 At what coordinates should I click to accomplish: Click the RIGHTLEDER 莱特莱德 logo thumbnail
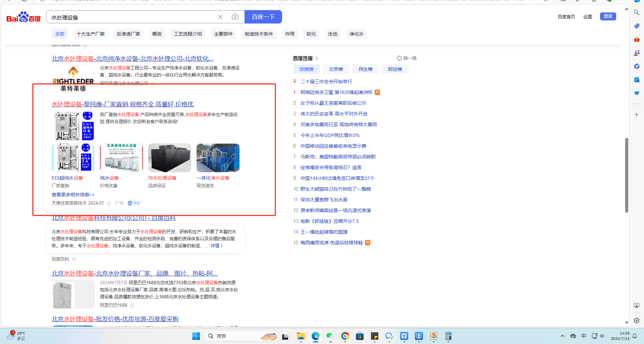[73, 79]
